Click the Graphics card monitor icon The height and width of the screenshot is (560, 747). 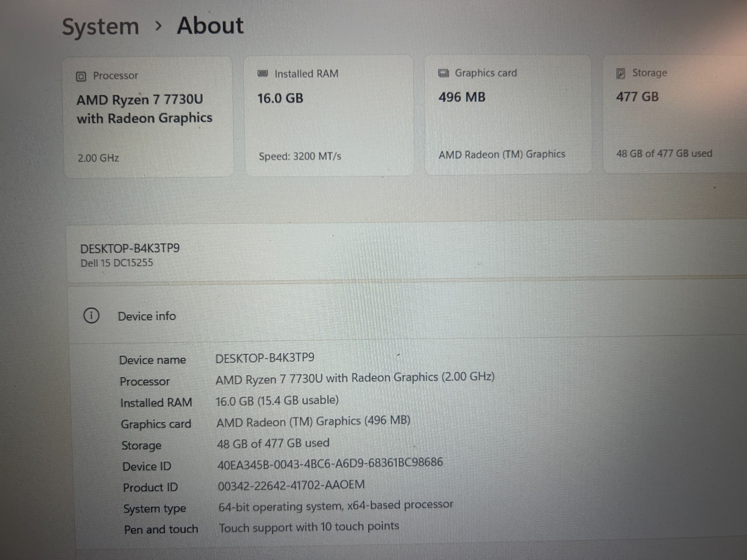(x=444, y=73)
